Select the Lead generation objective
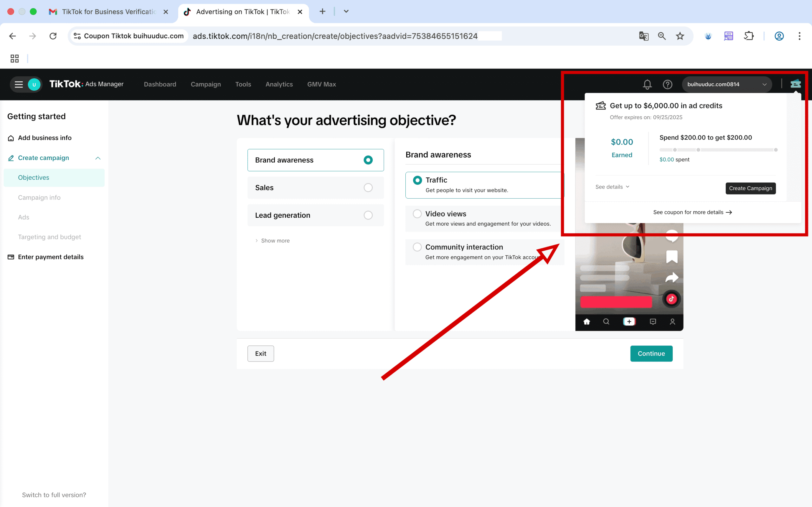 (368, 215)
